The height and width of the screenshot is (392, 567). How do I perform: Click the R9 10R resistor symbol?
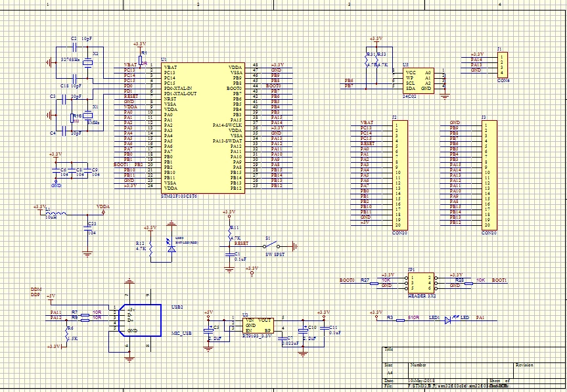tap(85, 320)
